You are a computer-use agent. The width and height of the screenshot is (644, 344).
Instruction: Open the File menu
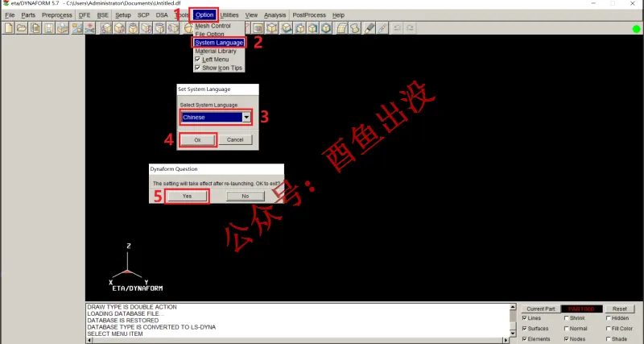coord(10,15)
